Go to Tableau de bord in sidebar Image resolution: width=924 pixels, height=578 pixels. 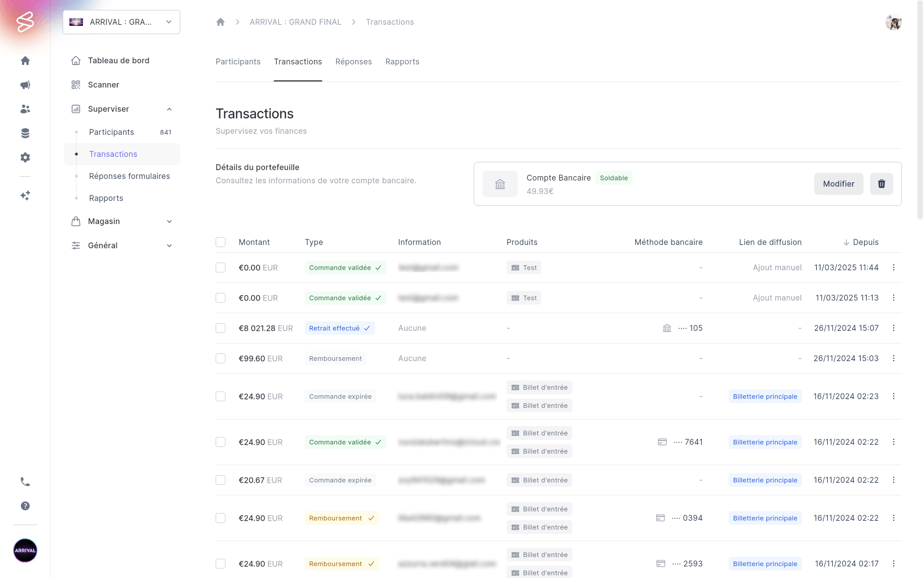point(118,61)
